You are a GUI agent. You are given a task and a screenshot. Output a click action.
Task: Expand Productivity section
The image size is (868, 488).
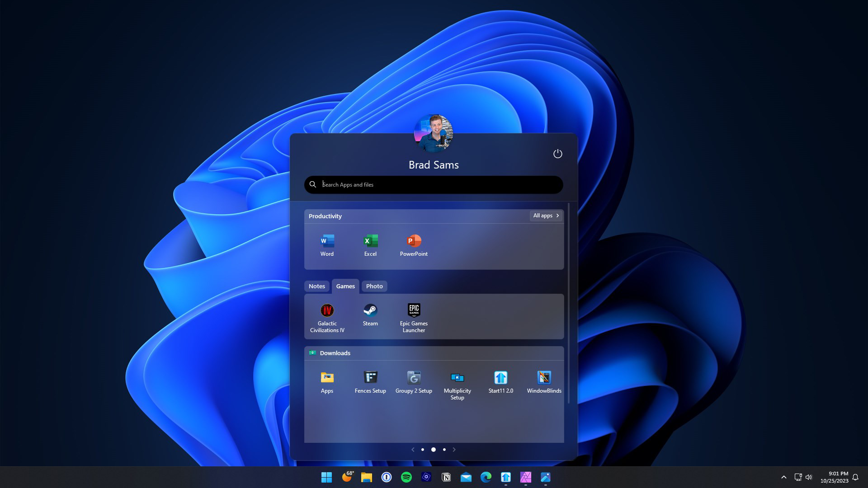pyautogui.click(x=546, y=216)
